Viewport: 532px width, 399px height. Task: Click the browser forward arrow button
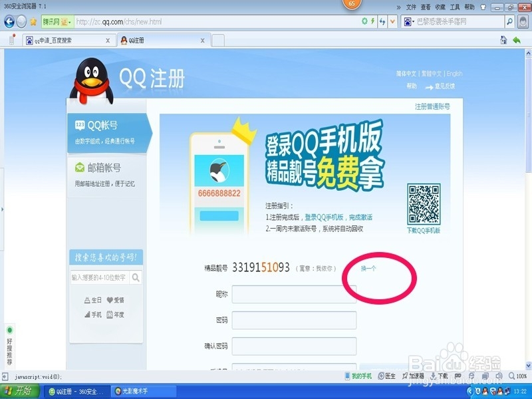point(21,22)
